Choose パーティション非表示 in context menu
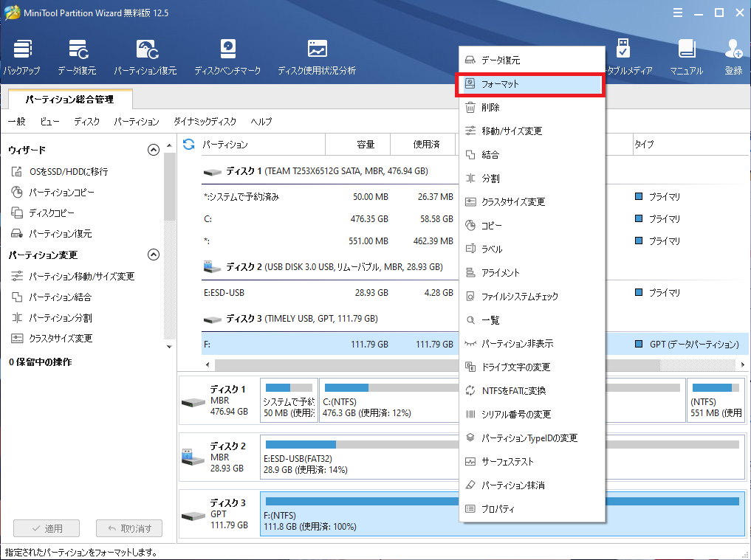This screenshot has height=560, width=751. [532, 344]
